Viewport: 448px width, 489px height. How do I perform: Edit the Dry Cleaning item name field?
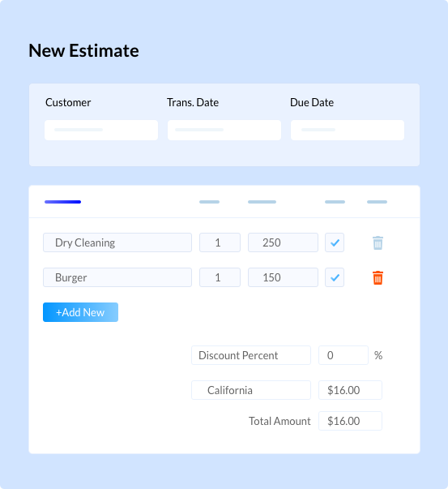tap(117, 242)
